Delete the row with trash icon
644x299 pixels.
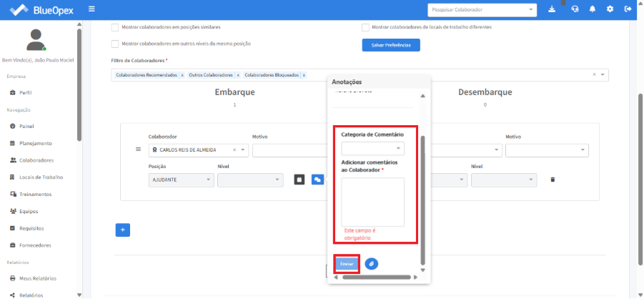pyautogui.click(x=553, y=180)
